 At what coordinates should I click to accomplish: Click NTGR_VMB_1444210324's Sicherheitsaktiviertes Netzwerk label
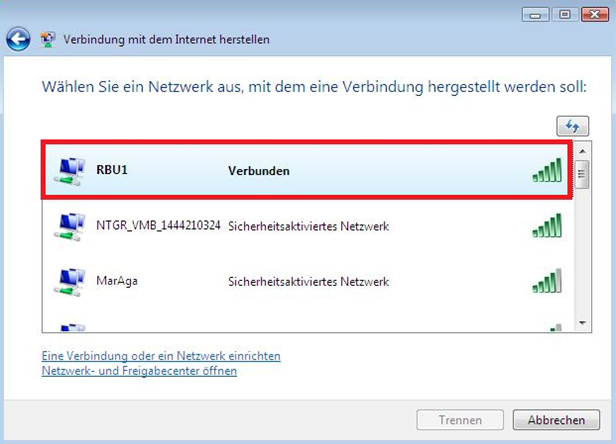[308, 226]
